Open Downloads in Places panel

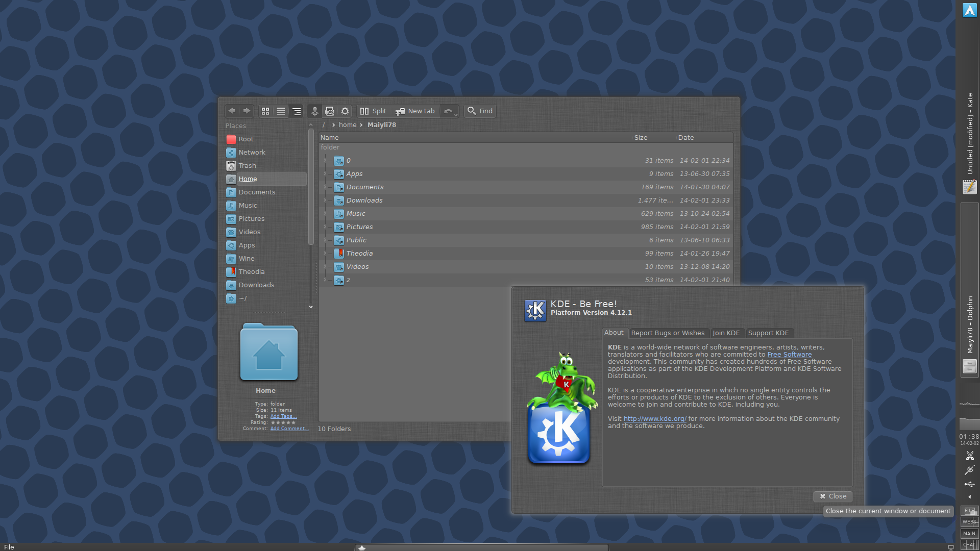click(266, 285)
